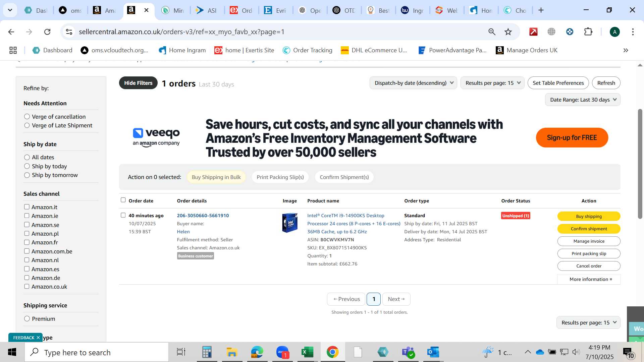The image size is (644, 362).
Task: Click Hide Filters button
Action: click(x=138, y=83)
